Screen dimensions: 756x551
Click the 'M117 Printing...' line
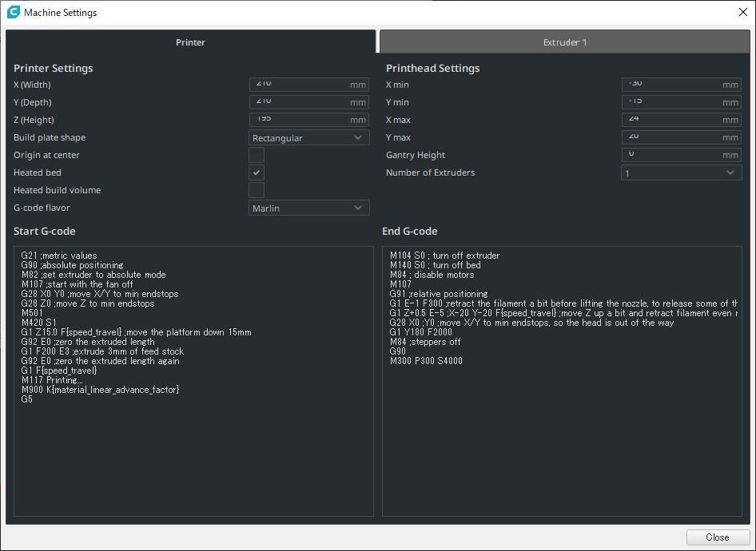click(52, 380)
